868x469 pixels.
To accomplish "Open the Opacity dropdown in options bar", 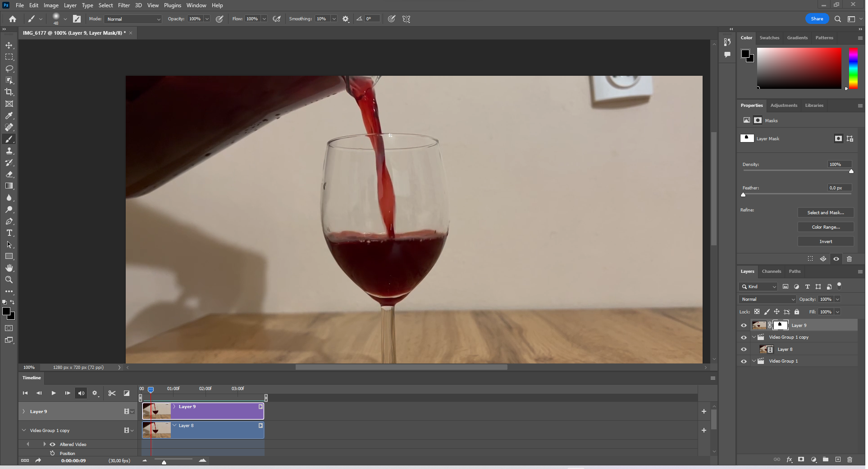I will click(207, 19).
